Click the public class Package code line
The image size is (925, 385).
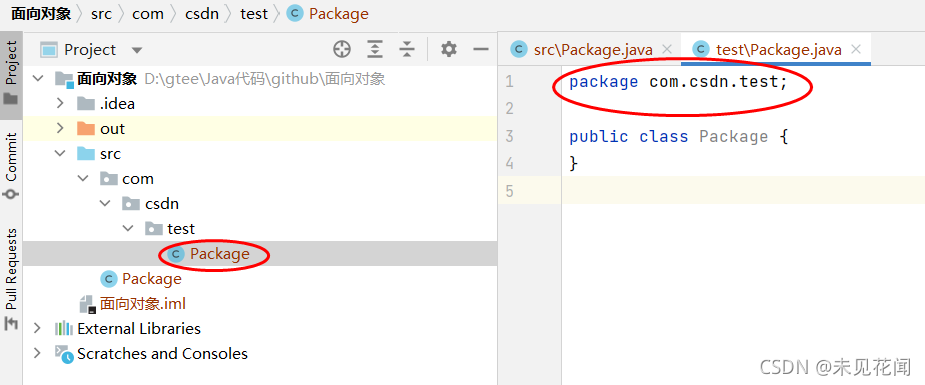click(678, 136)
